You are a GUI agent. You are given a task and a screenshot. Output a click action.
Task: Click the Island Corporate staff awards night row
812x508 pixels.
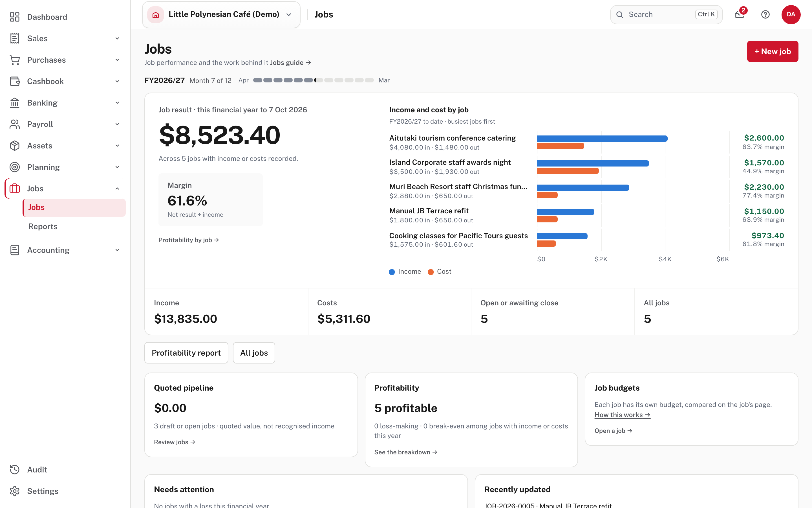[x=586, y=167]
